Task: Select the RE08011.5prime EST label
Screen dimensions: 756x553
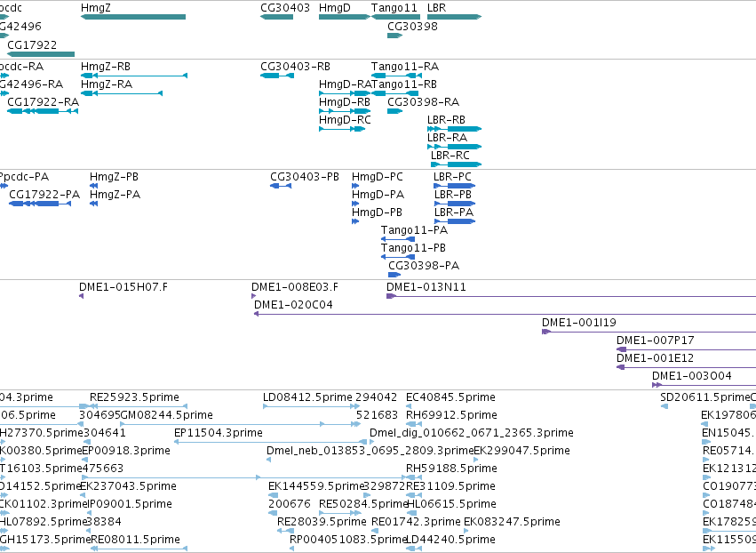Action: (135, 541)
